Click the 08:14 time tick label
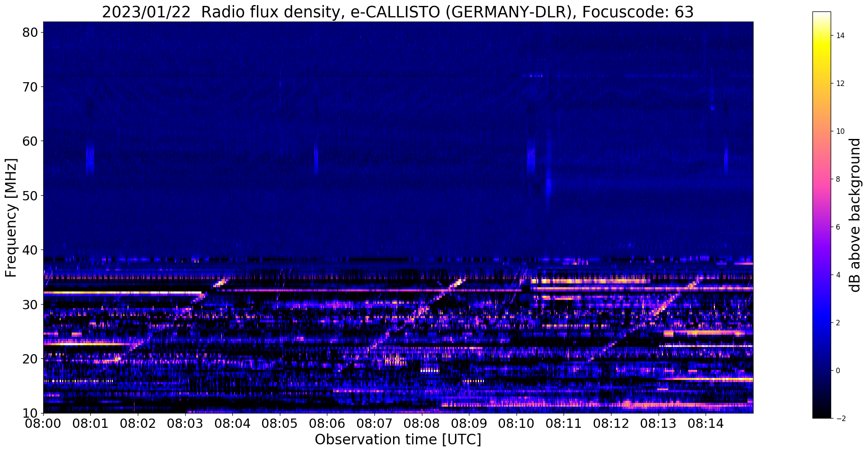Viewport: 868px width, 452px height. coord(706,423)
